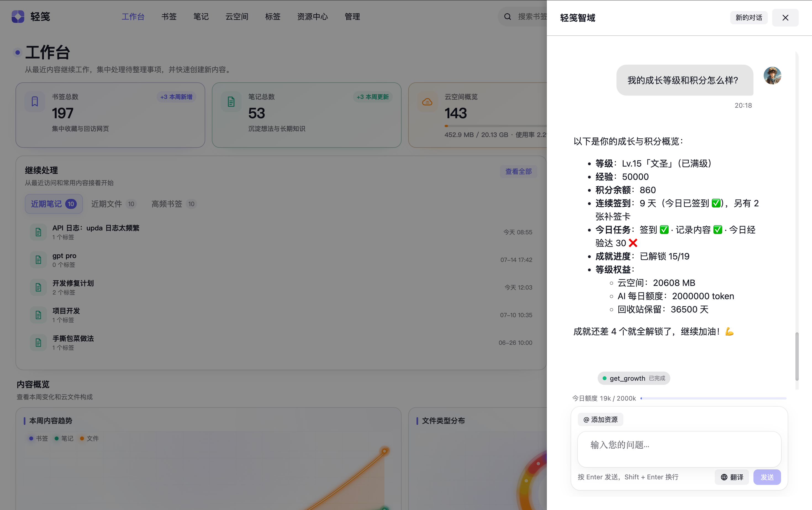Select the 近期笔记 tab
The height and width of the screenshot is (510, 812).
[54, 204]
